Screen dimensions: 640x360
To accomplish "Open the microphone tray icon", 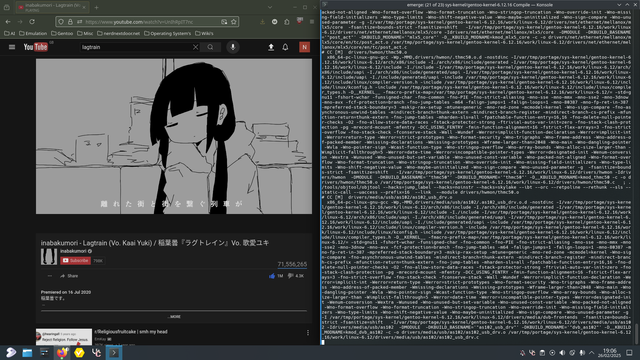I will click(582, 353).
